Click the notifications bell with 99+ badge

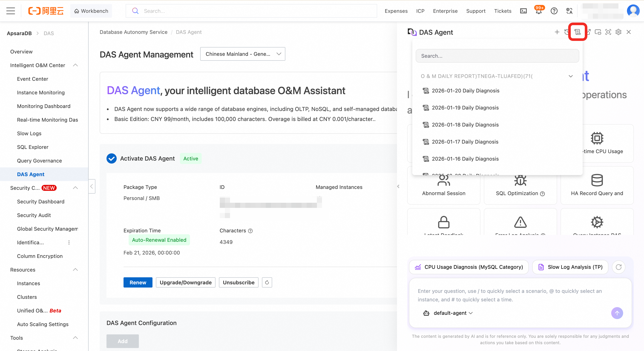pyautogui.click(x=539, y=11)
